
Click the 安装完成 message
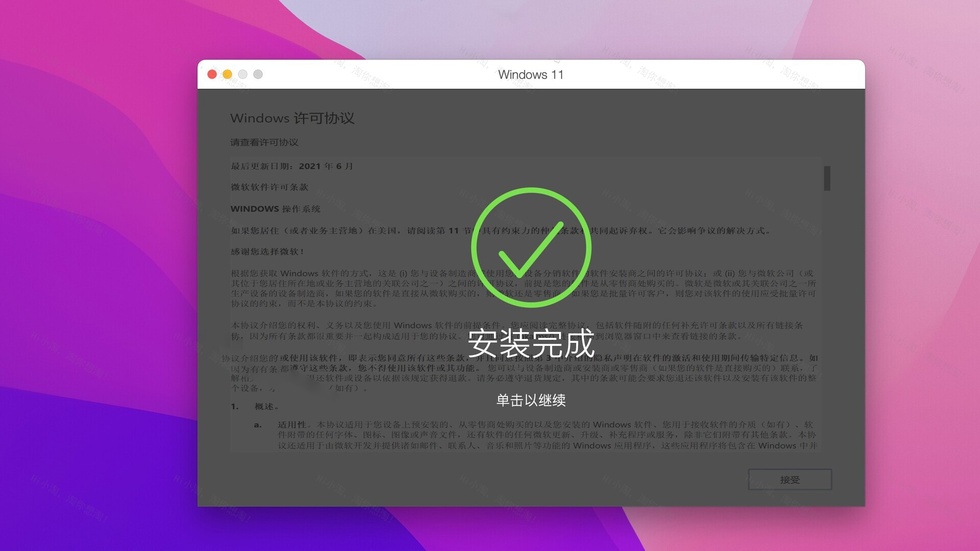click(x=531, y=343)
